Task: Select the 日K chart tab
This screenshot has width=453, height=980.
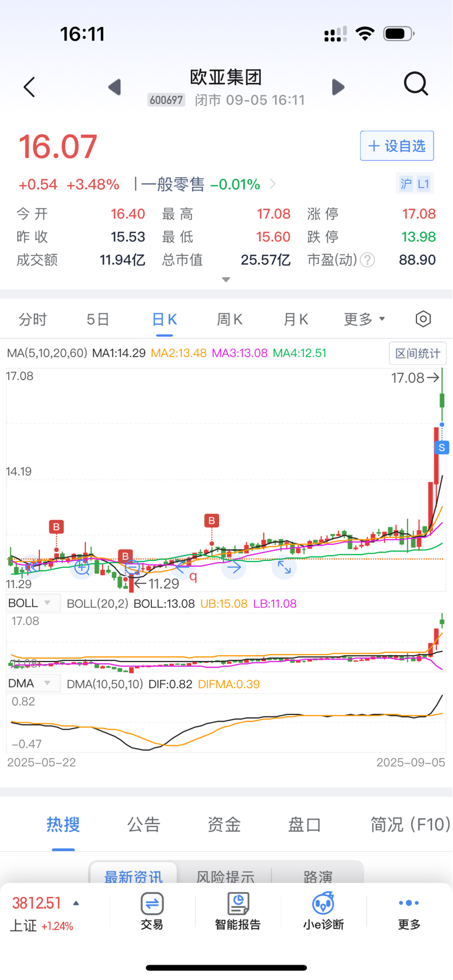Action: coord(164,320)
